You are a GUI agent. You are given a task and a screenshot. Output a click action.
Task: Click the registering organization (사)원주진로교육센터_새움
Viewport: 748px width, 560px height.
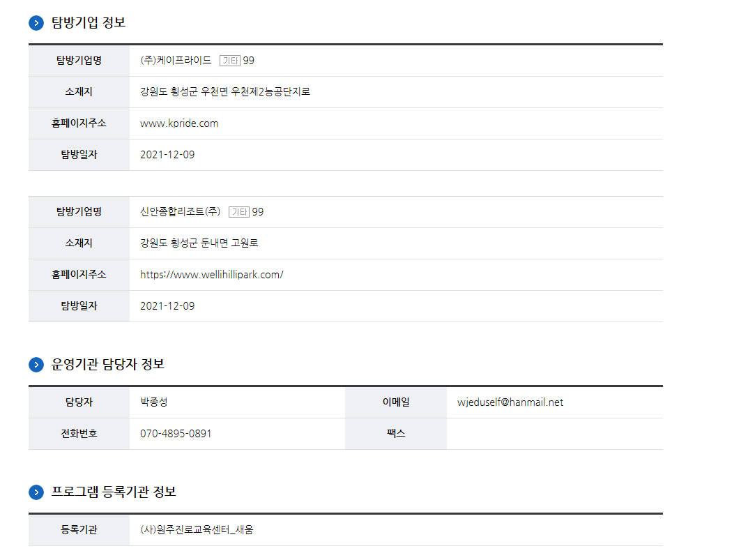click(197, 530)
